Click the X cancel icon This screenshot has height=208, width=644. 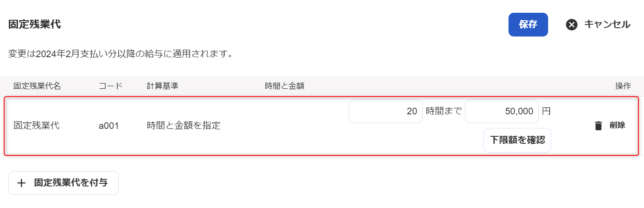pyautogui.click(x=571, y=25)
